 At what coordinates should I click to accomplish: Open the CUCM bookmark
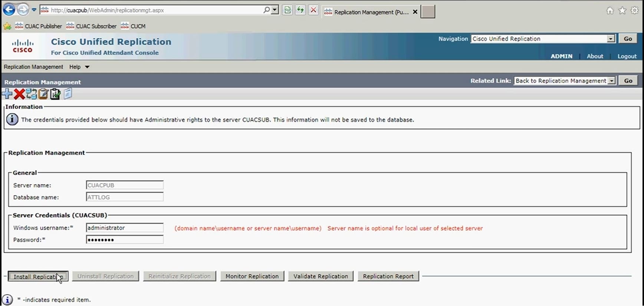[x=133, y=26]
